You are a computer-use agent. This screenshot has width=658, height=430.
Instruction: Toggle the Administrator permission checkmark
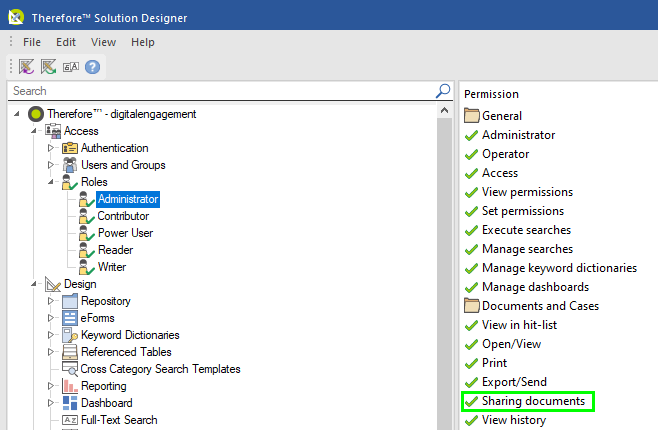(472, 135)
